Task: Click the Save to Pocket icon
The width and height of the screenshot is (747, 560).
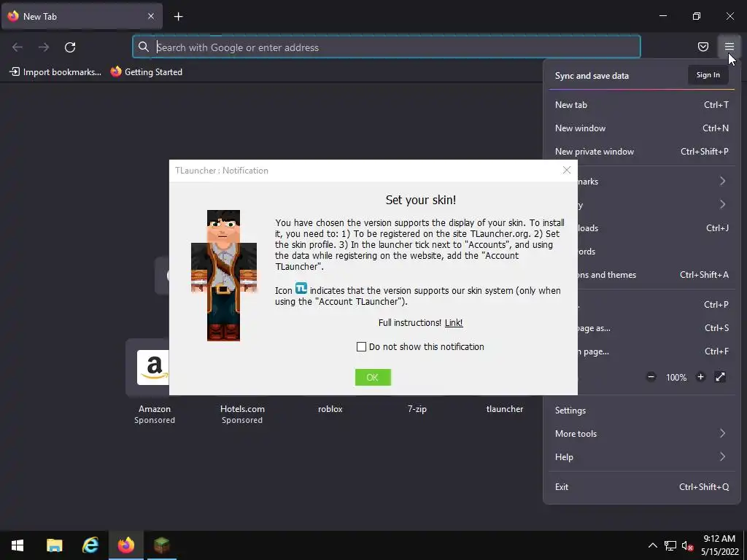Action: (x=703, y=47)
